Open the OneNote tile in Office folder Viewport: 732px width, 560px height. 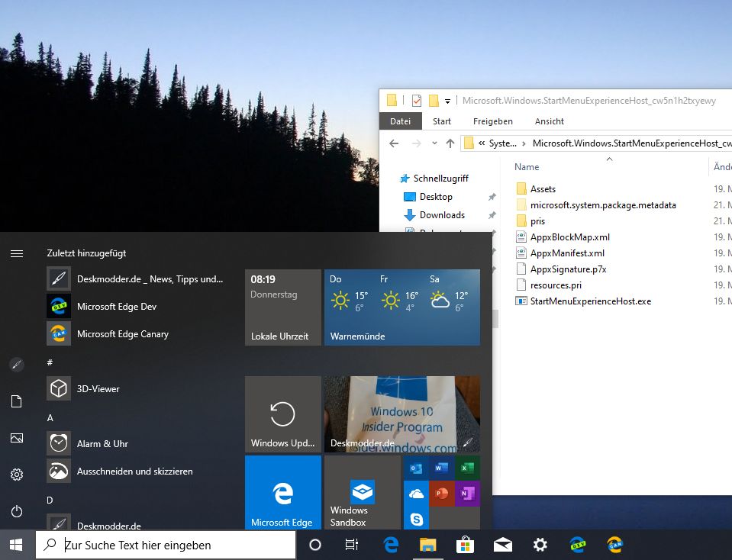(467, 494)
